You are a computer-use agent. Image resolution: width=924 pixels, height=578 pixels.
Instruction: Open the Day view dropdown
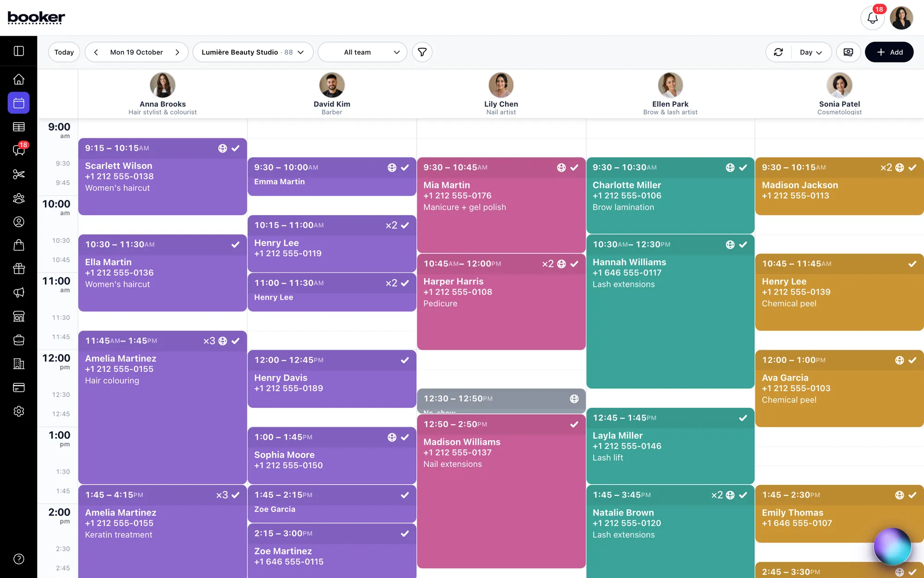coord(811,52)
